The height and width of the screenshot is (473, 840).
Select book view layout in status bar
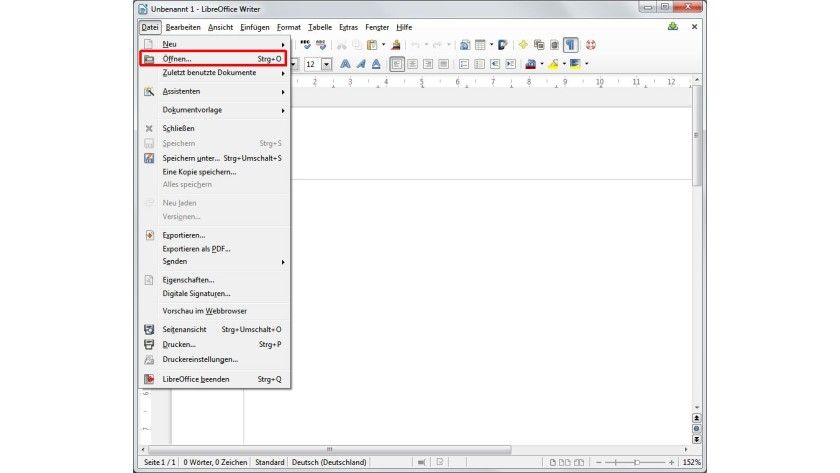tap(579, 462)
